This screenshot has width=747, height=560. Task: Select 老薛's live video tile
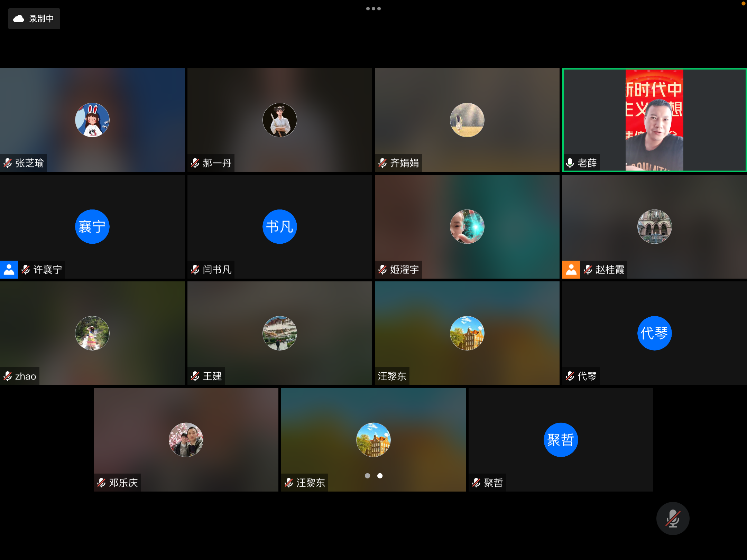(x=654, y=120)
